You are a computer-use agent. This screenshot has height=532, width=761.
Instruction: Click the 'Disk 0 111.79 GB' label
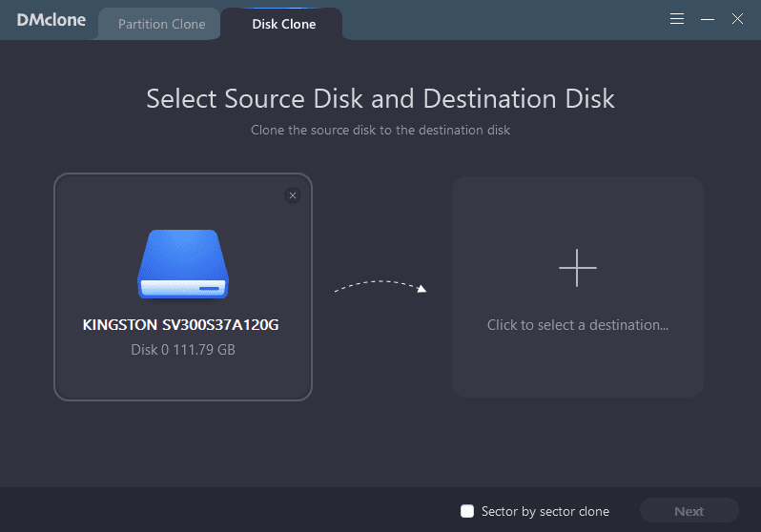tap(183, 350)
